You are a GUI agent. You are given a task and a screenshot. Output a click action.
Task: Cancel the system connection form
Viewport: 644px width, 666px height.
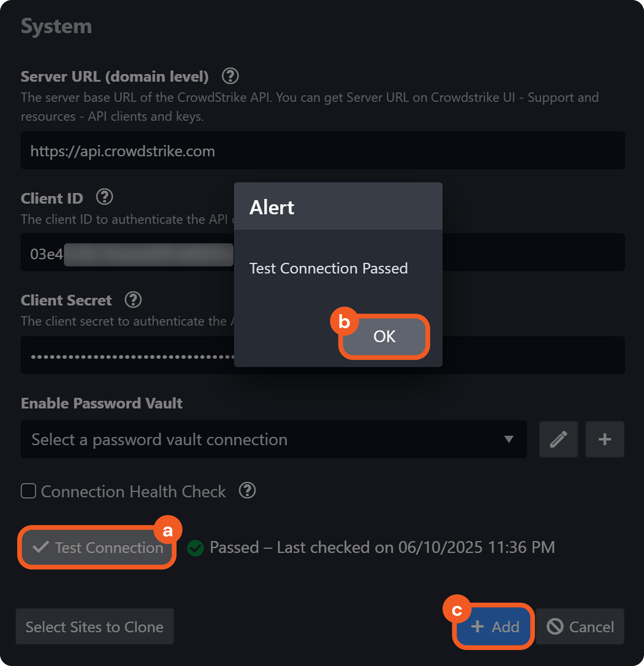580,627
